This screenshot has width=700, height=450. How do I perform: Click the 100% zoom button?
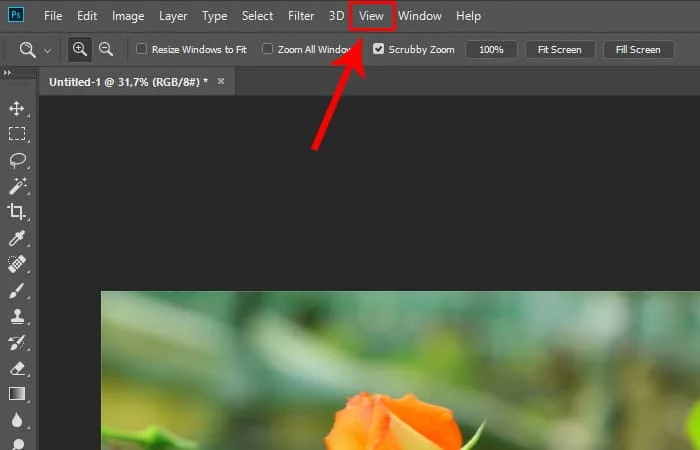(492, 50)
